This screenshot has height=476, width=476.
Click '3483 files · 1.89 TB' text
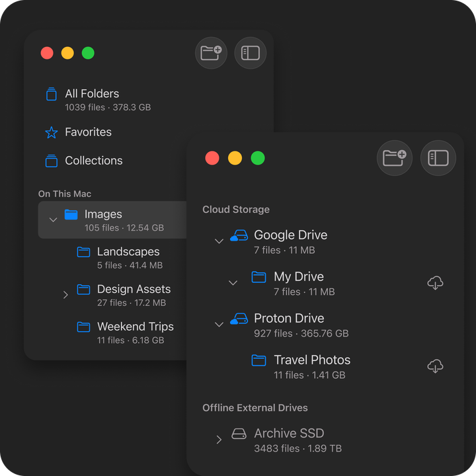[x=297, y=449]
